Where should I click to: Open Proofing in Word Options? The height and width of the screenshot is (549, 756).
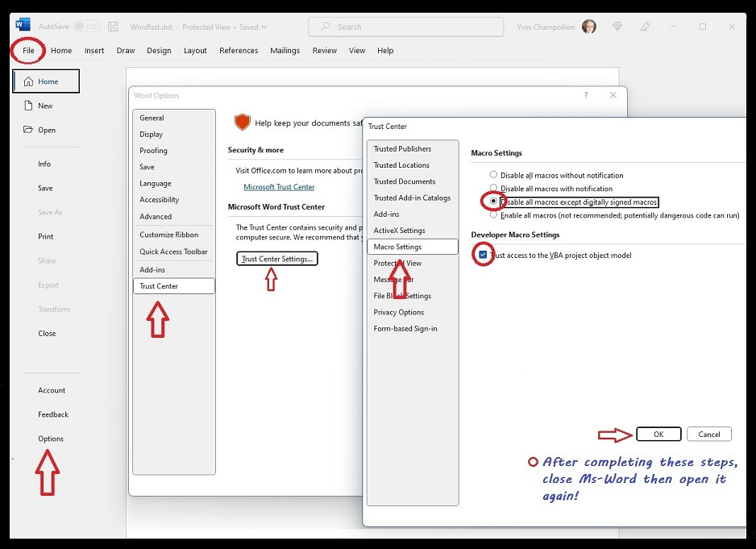coord(174,151)
